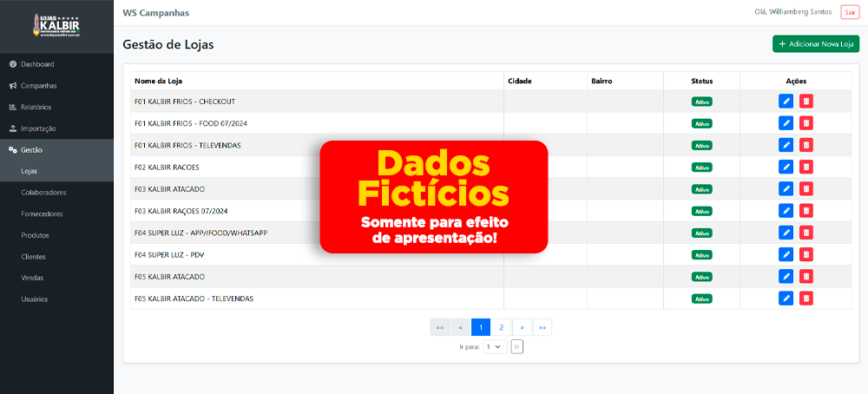Delete the F03 KALBIR ATACADO store

[806, 188]
